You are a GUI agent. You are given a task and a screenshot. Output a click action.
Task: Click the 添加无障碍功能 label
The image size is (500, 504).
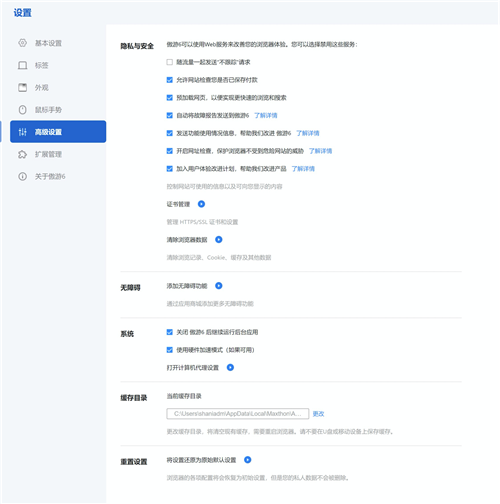[x=187, y=286]
